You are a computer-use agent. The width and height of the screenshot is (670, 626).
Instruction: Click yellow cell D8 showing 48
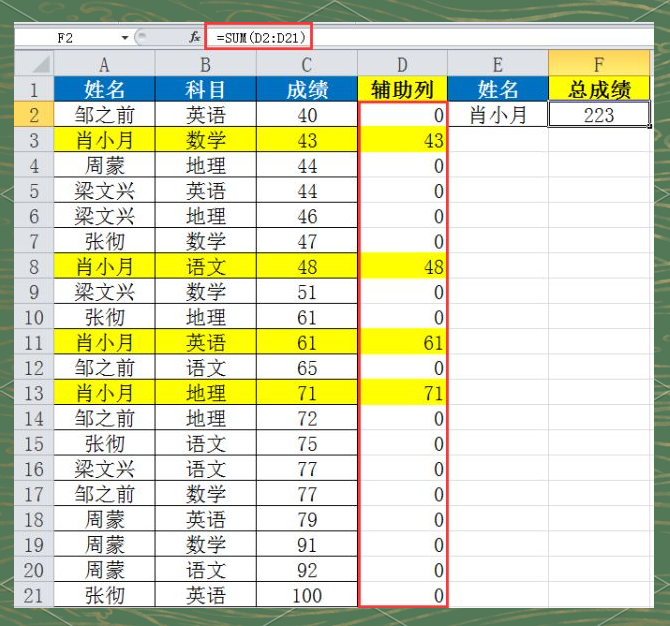tap(402, 267)
